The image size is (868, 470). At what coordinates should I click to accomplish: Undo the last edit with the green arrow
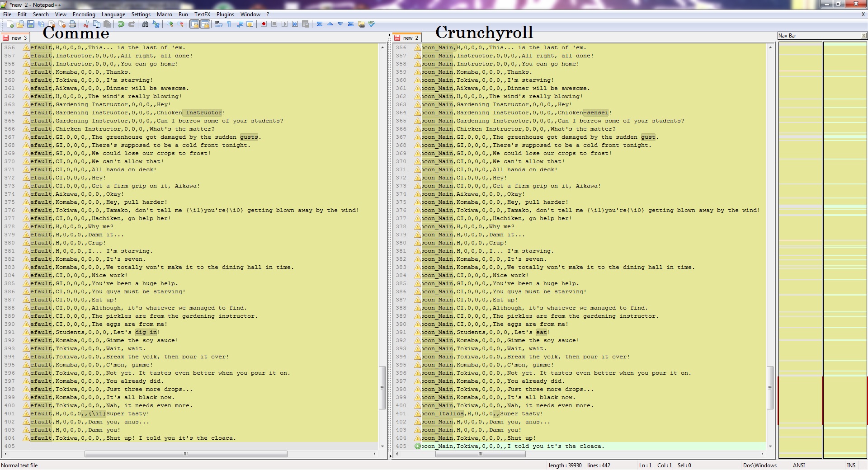(121, 24)
